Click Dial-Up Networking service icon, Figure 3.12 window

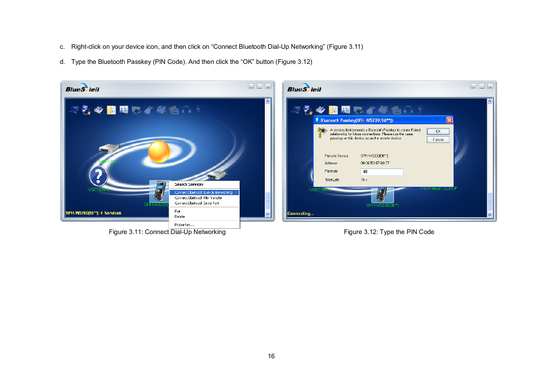(308, 110)
